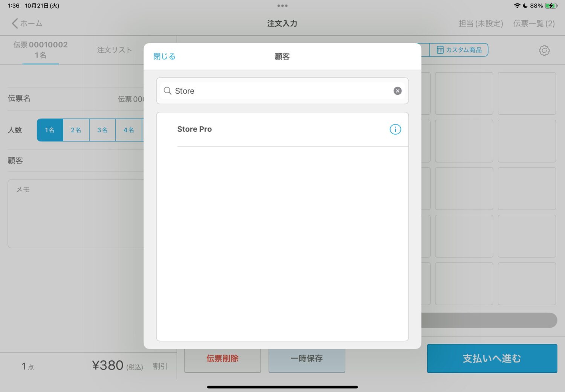Close the customer dialog with 閉じる
The width and height of the screenshot is (565, 392).
click(x=164, y=56)
